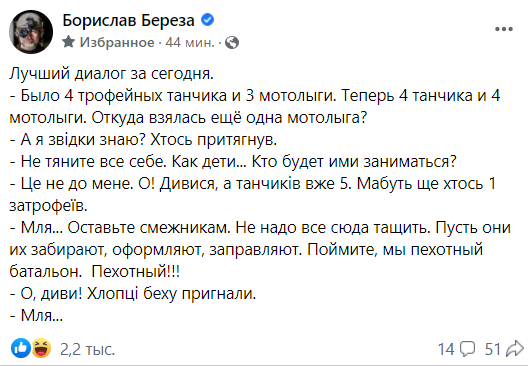Image resolution: width=528 pixels, height=366 pixels.
Task: Open the 44 мин. timestamp link
Action: pos(190,42)
